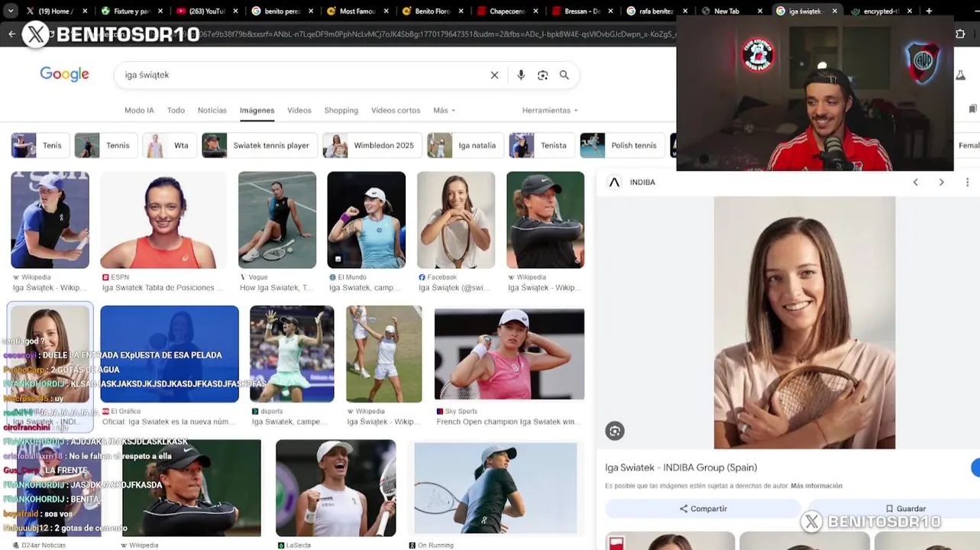This screenshot has width=980, height=550.
Task: Open the Sky Sports image thumbnail
Action: tap(509, 354)
